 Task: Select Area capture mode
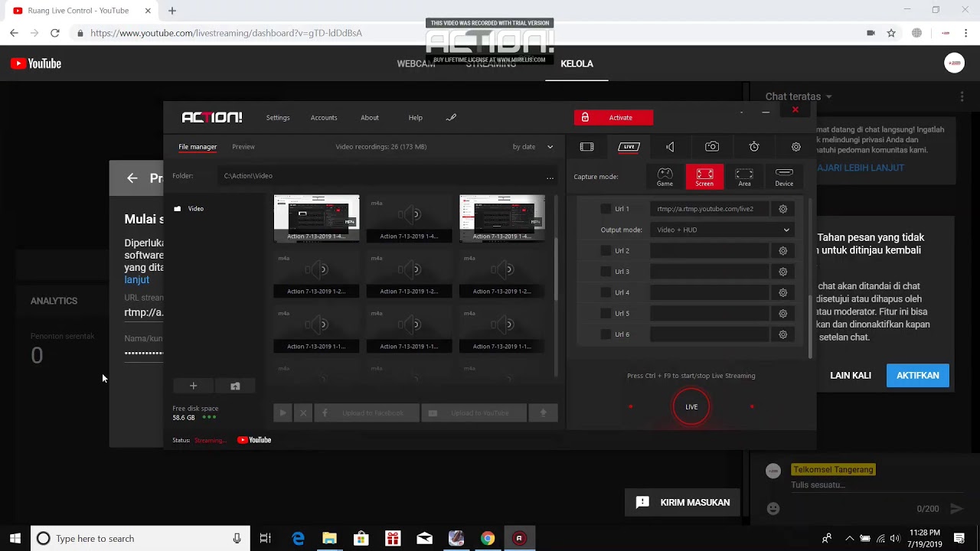[x=744, y=177]
